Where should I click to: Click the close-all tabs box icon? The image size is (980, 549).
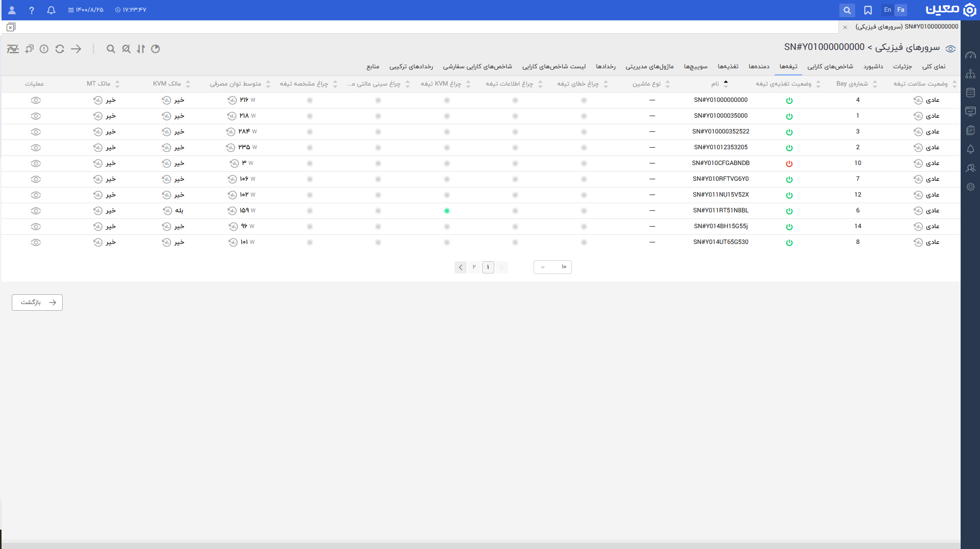tap(11, 27)
